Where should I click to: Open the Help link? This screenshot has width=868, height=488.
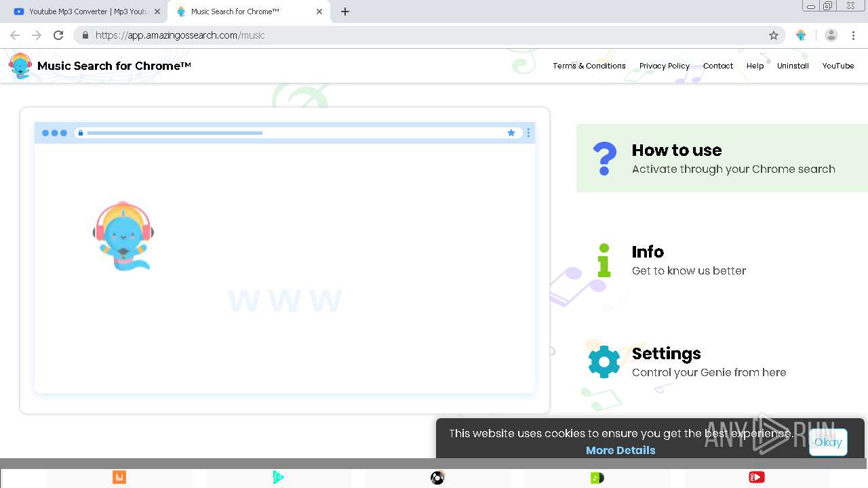(x=755, y=66)
